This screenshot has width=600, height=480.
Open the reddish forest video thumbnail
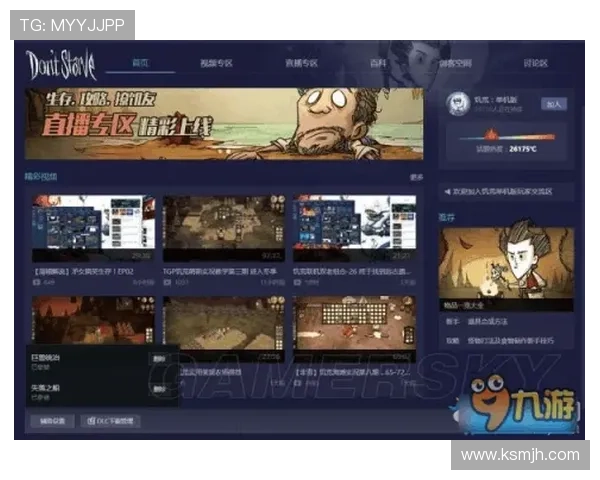coord(94,320)
